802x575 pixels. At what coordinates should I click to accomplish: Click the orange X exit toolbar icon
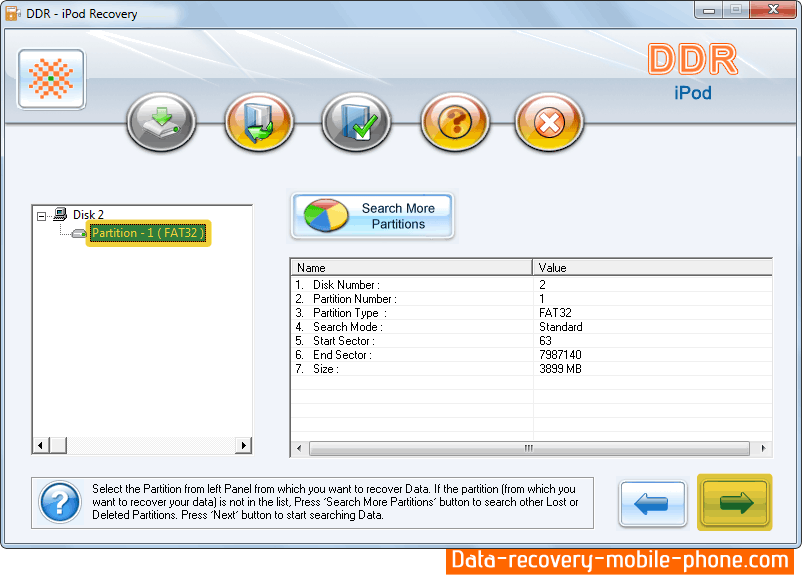pyautogui.click(x=549, y=123)
